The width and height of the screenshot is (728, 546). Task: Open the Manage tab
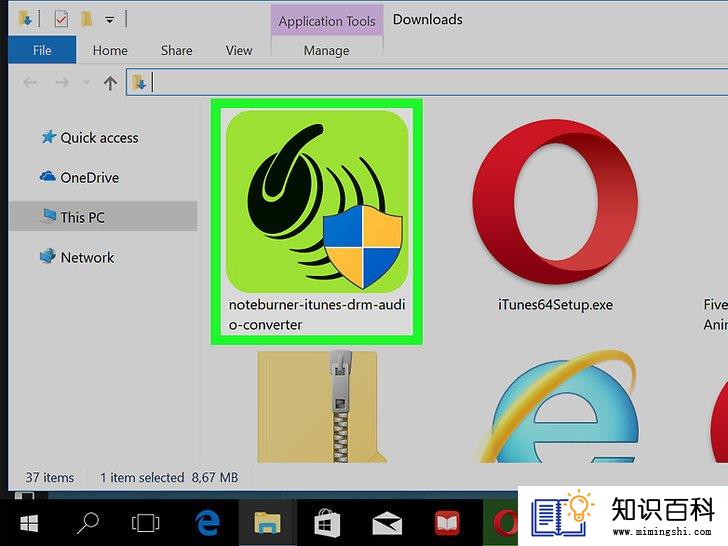pyautogui.click(x=326, y=50)
